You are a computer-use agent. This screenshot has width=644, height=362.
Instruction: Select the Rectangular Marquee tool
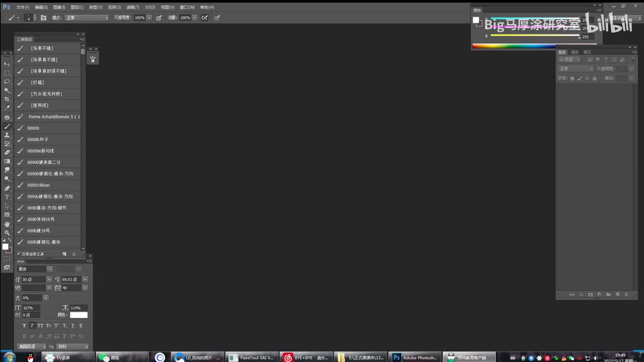coord(7,73)
